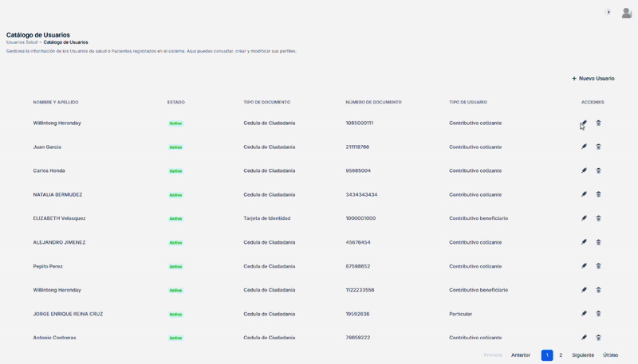Edit Pepito Perez's record
638x364 pixels.
[x=584, y=266]
